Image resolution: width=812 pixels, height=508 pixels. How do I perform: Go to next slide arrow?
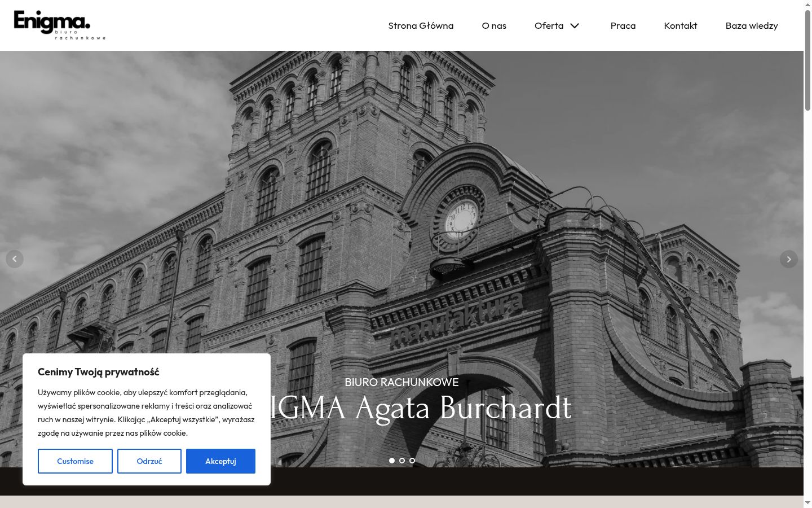click(789, 259)
